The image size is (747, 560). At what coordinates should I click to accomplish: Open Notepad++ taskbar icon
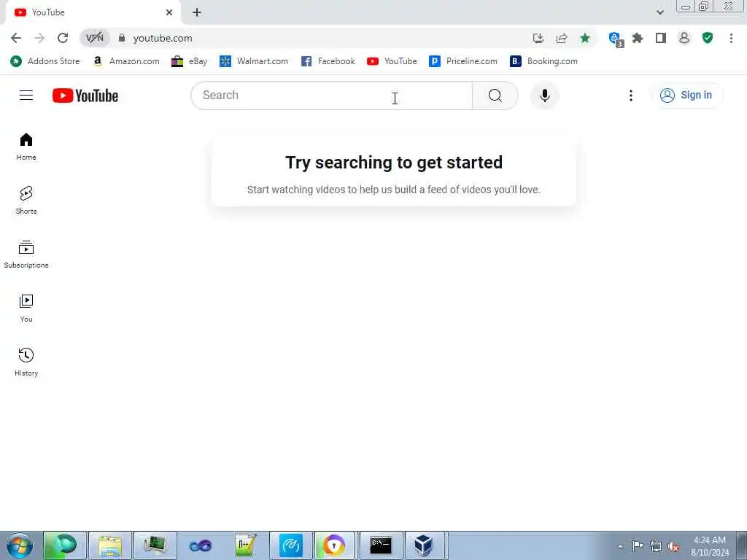click(246, 545)
